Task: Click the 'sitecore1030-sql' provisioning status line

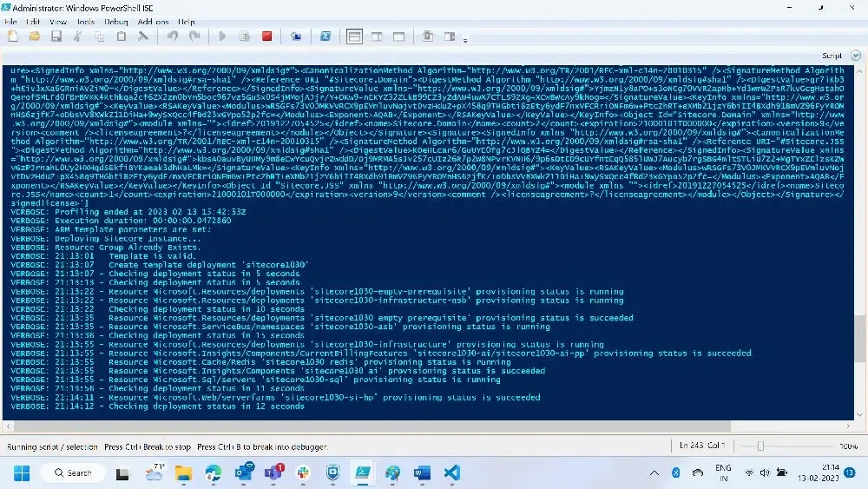Action: [256, 380]
